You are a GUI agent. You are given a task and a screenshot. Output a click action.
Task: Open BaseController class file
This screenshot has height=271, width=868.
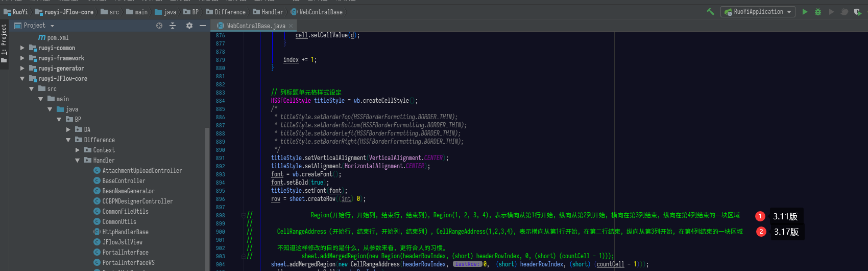click(119, 181)
